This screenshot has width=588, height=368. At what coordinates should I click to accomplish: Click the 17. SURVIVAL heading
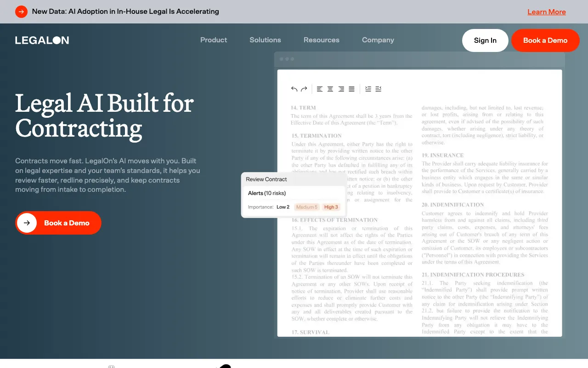tap(311, 332)
